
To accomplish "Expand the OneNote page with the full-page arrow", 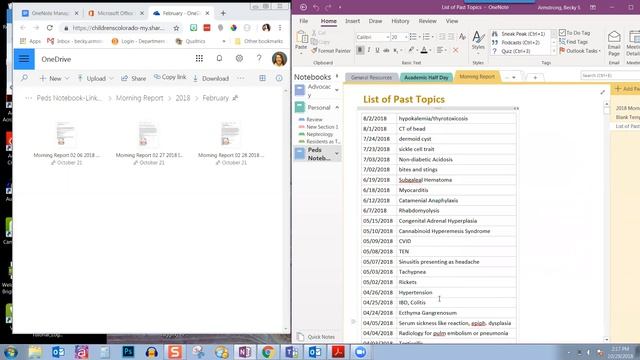I will (x=602, y=93).
